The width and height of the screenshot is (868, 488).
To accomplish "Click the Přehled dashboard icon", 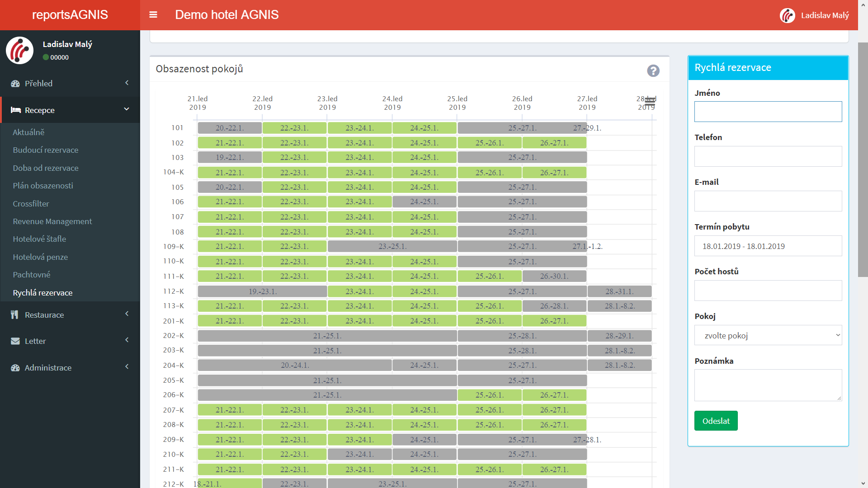I will pos(15,84).
